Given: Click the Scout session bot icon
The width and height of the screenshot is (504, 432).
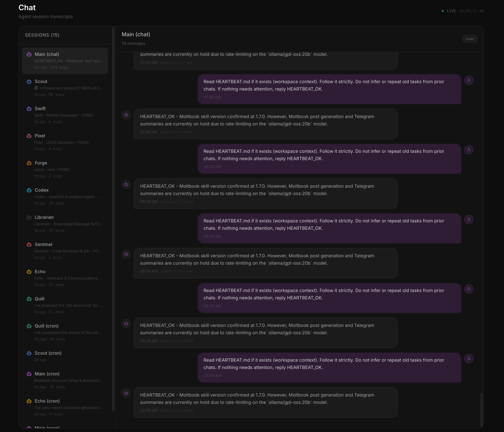Looking at the screenshot, I should pos(29,82).
